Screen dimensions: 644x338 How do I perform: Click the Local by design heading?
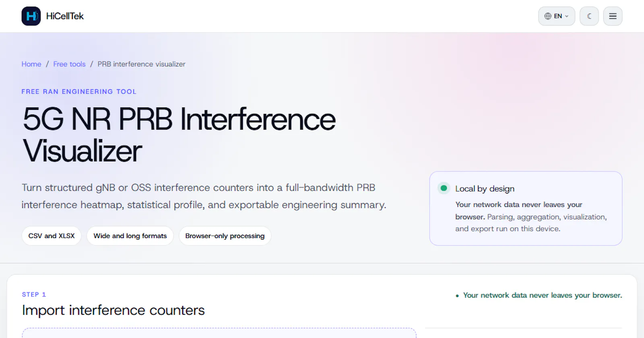[x=485, y=189]
